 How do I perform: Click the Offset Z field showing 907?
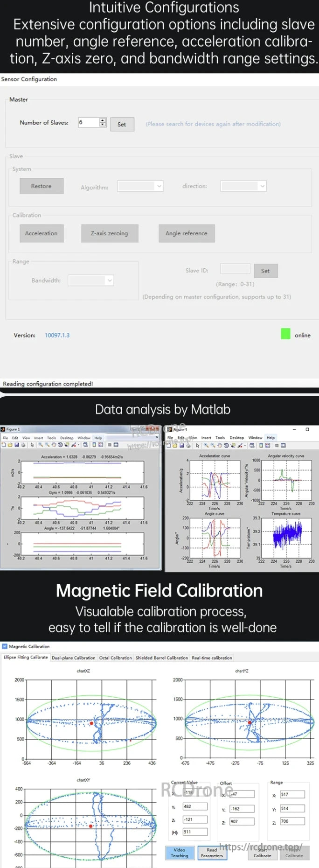(242, 821)
